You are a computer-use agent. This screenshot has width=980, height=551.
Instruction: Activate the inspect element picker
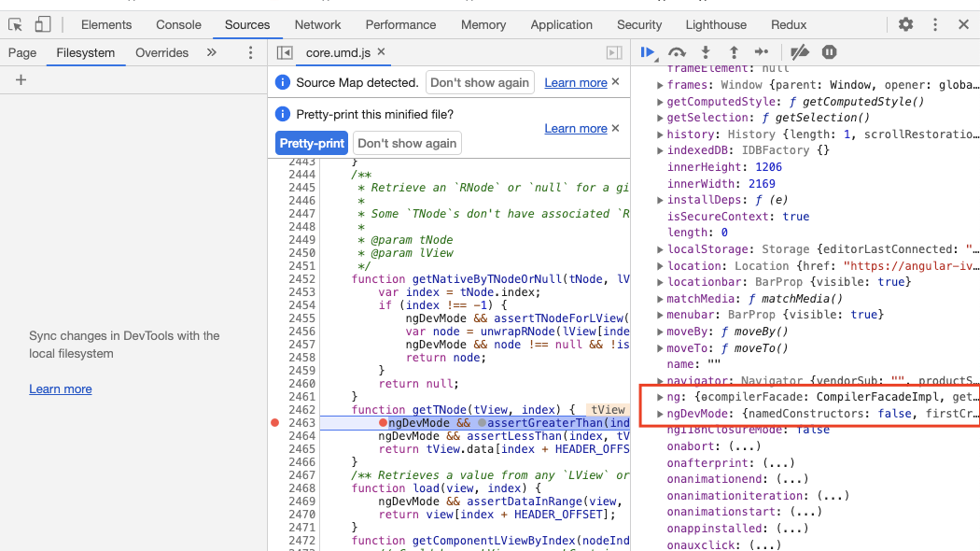point(15,25)
